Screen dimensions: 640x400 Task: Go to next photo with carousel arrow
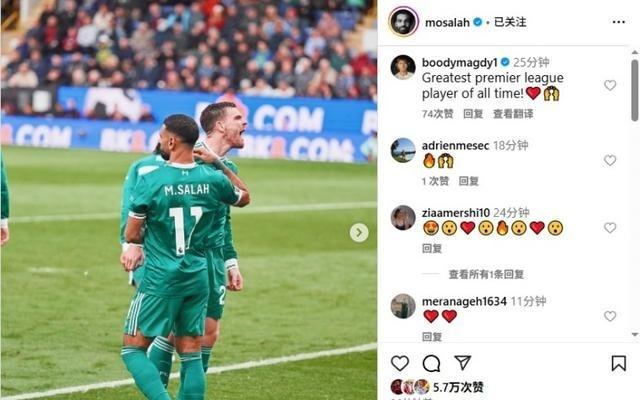359,233
